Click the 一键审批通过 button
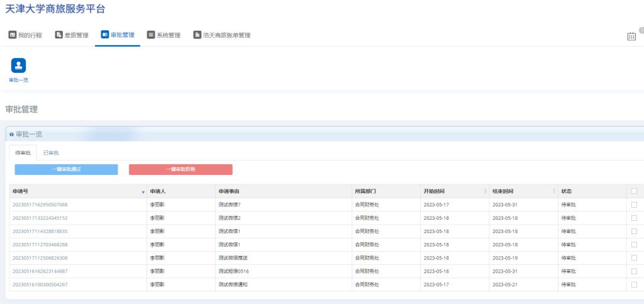644x304 pixels. [x=66, y=169]
